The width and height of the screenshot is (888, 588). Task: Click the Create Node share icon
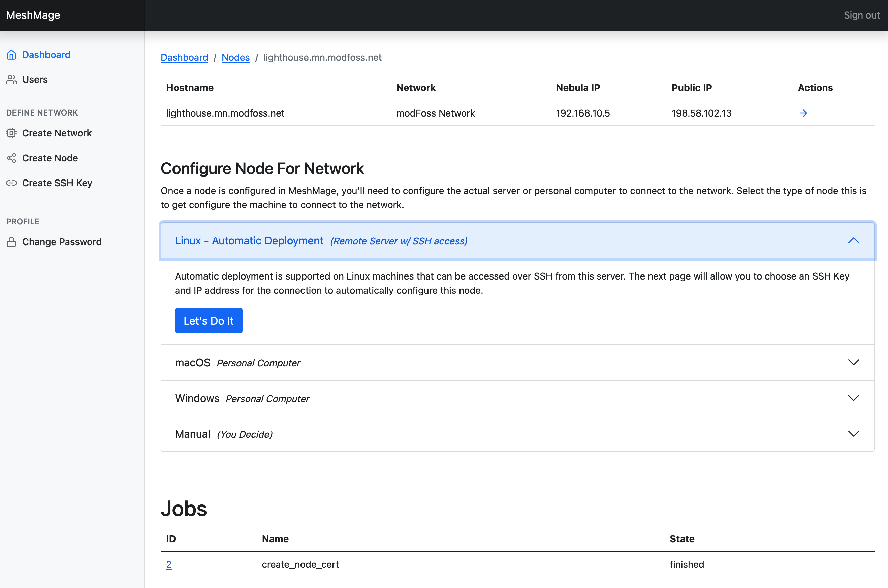click(x=11, y=158)
